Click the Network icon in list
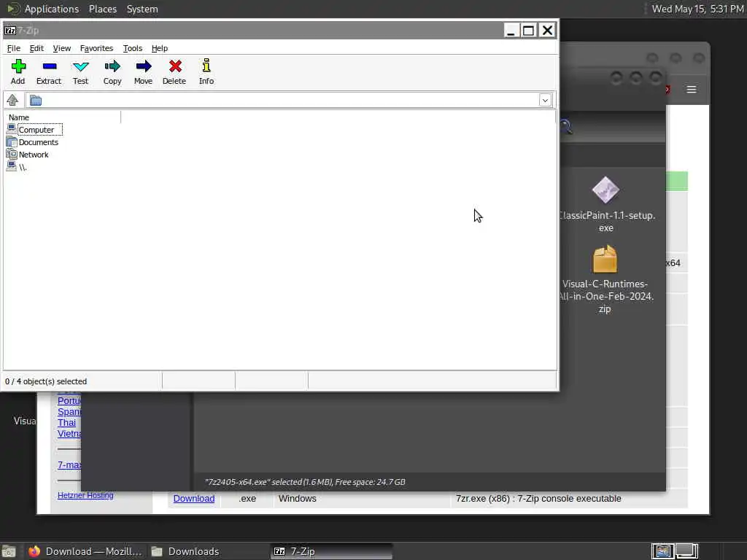 [12, 154]
